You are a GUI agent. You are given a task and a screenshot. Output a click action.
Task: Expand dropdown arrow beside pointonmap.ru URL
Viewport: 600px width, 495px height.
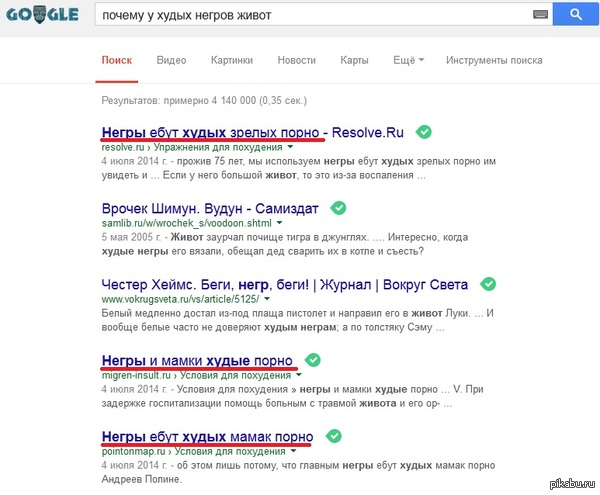coord(293,451)
